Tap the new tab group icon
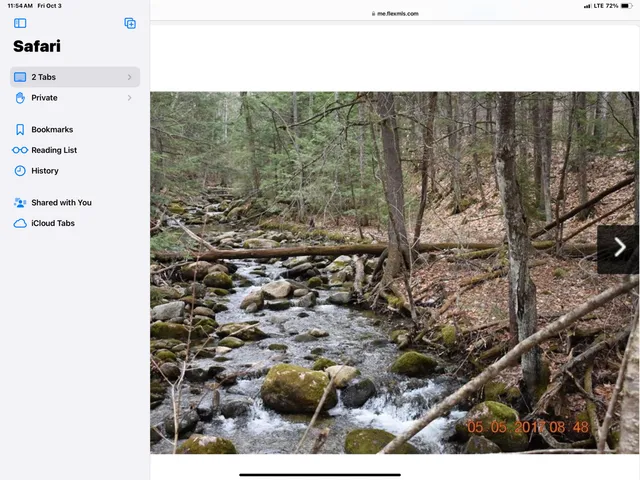Viewport: 640px width, 480px height. coord(130,23)
